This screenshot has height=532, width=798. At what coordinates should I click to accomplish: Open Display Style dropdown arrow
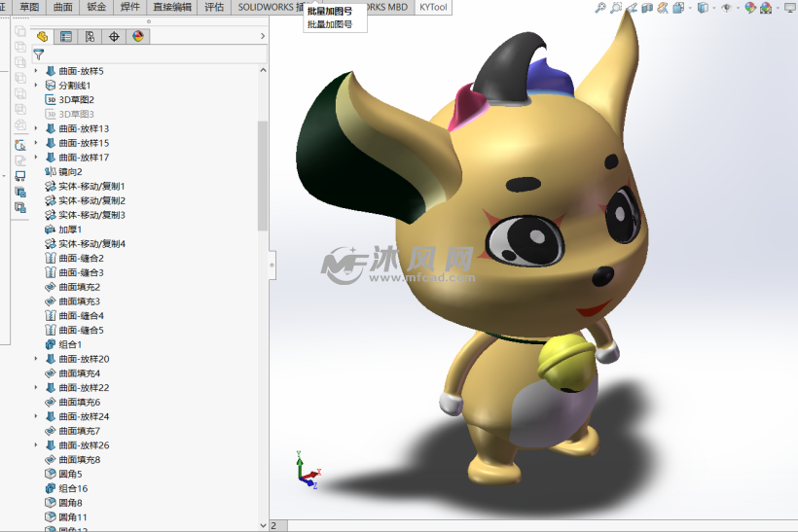[x=714, y=8]
